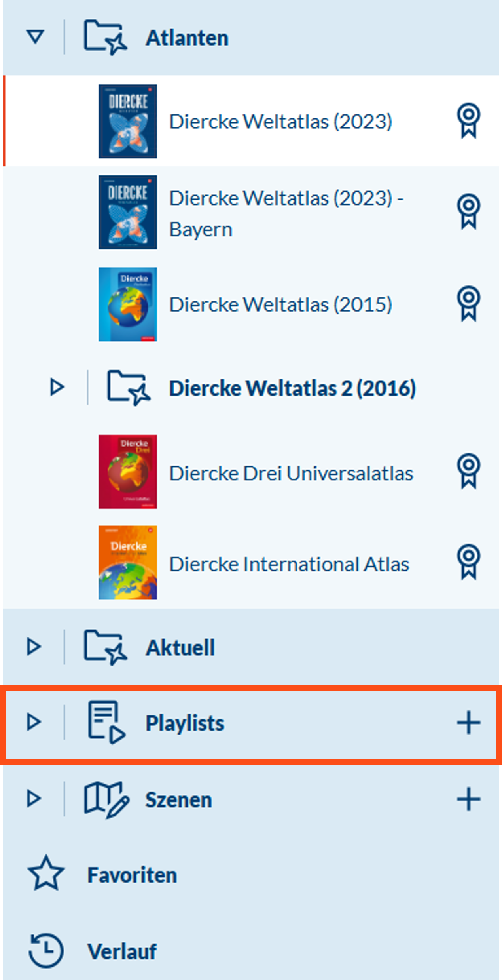Open the Szenen heading label
Viewport: 502px width, 980px height.
click(x=179, y=799)
